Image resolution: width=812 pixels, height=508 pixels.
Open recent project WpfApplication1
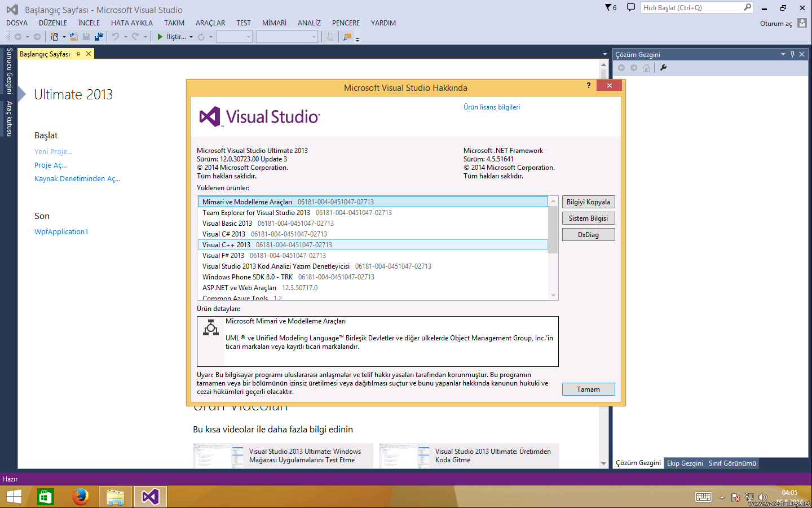[x=61, y=232]
